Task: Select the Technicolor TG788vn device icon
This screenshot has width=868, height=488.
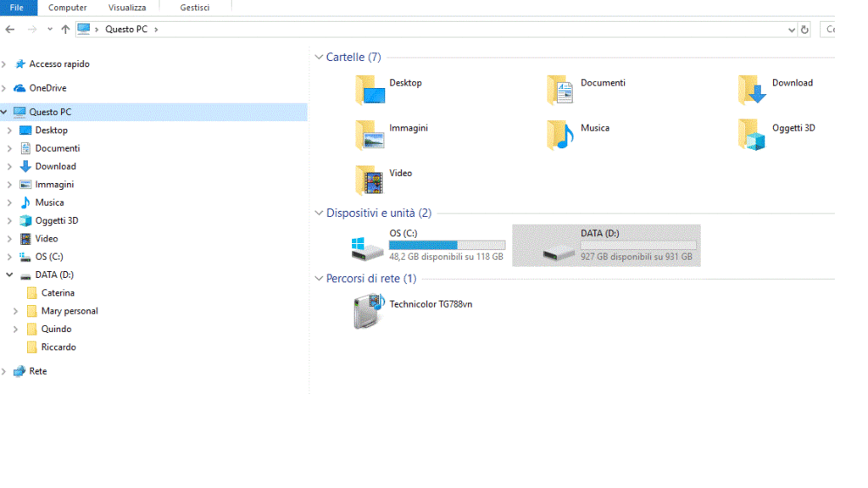Action: [x=368, y=312]
